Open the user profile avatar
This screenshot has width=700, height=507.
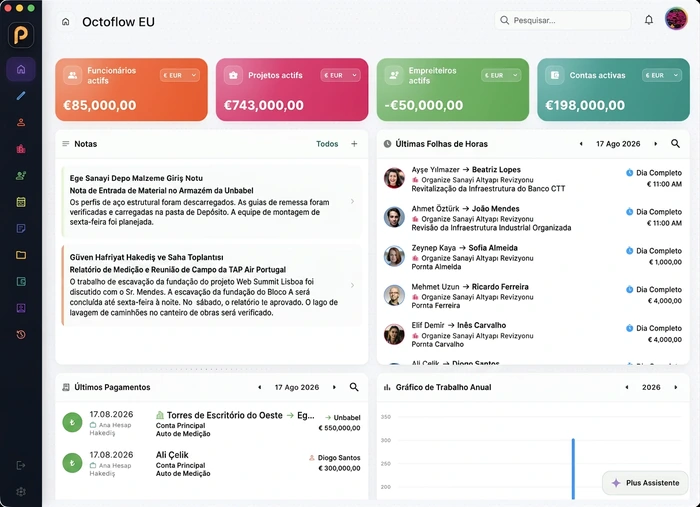point(676,19)
